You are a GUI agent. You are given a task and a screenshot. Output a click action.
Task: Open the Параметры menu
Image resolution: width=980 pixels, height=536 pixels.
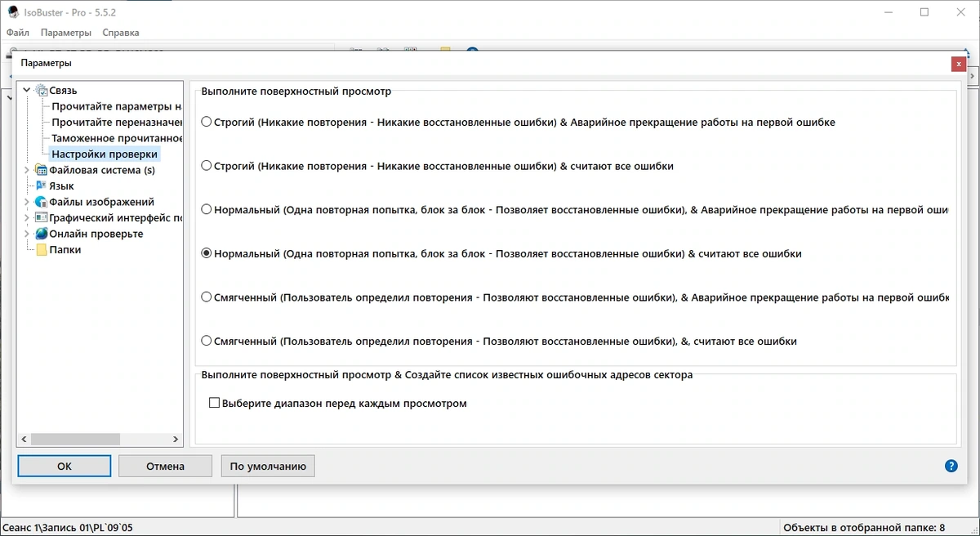66,33
